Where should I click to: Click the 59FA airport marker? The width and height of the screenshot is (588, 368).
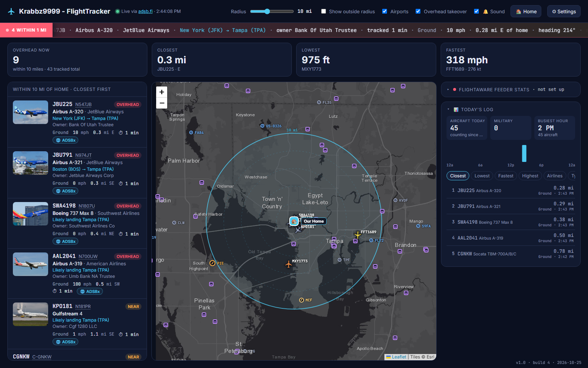click(418, 226)
